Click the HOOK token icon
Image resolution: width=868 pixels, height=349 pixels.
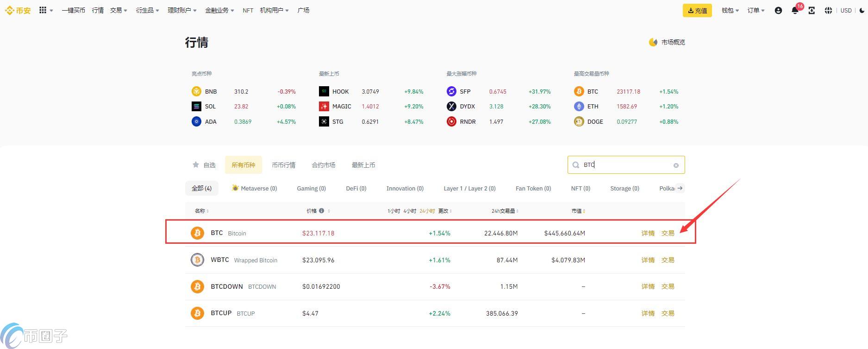[x=324, y=91]
